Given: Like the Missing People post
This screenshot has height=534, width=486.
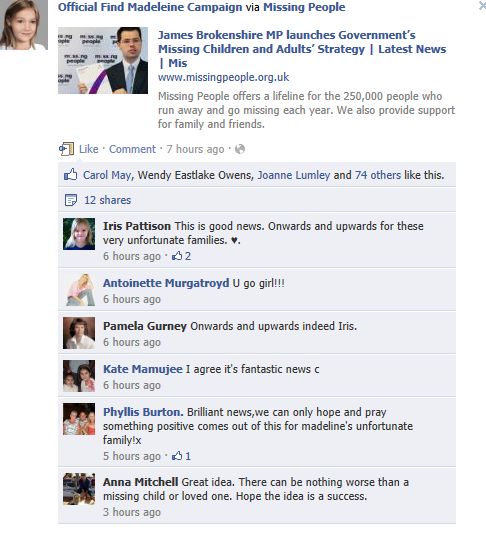Looking at the screenshot, I should 89,149.
